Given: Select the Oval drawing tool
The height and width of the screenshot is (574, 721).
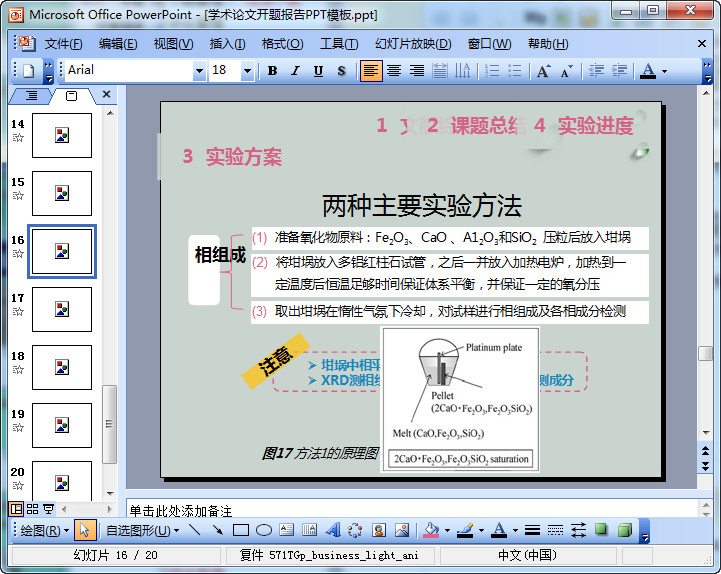Looking at the screenshot, I should tap(264, 530).
